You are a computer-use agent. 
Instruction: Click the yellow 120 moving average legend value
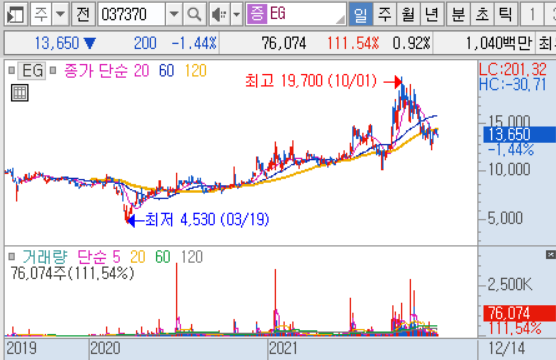[x=195, y=71]
